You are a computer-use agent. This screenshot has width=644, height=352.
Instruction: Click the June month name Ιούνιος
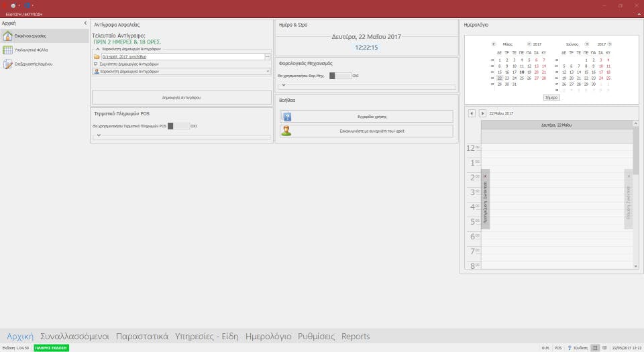tap(572, 44)
